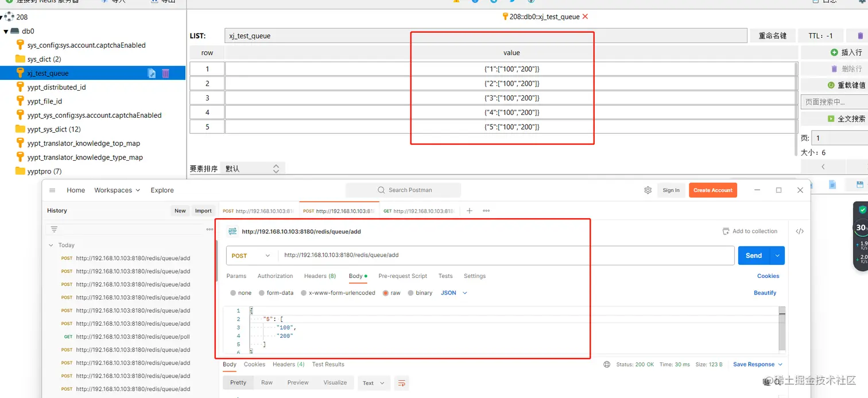Click the 208 server connection icon
Viewport: 868px width, 398px height.
click(x=10, y=17)
